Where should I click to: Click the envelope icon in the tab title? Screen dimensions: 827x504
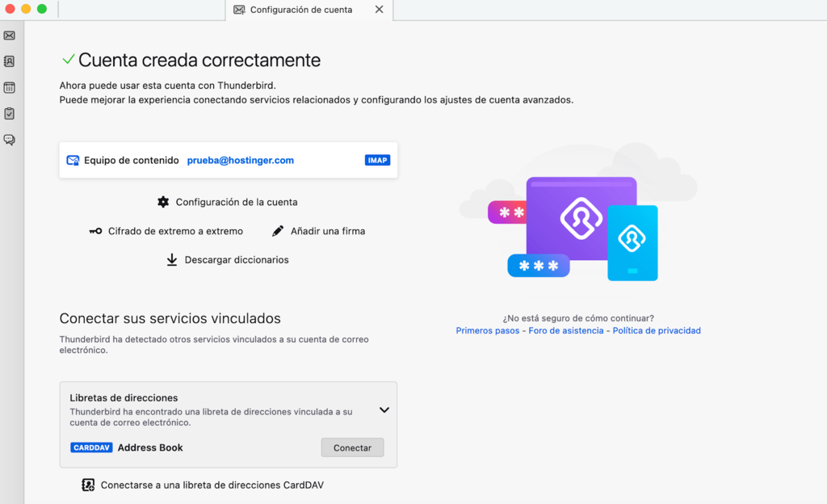(239, 10)
